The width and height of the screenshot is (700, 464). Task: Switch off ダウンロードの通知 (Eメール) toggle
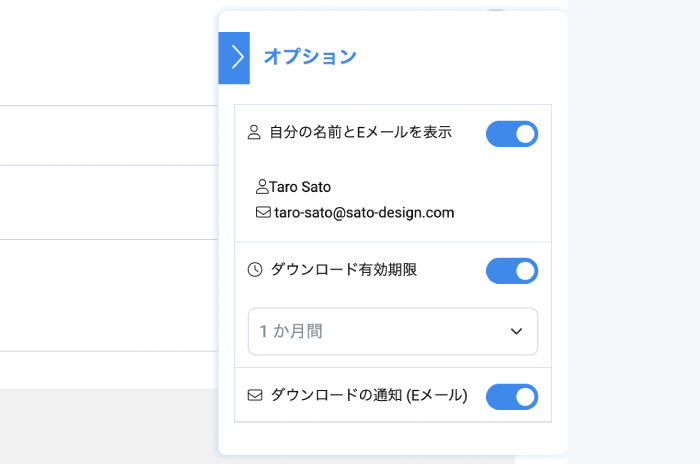click(x=512, y=396)
